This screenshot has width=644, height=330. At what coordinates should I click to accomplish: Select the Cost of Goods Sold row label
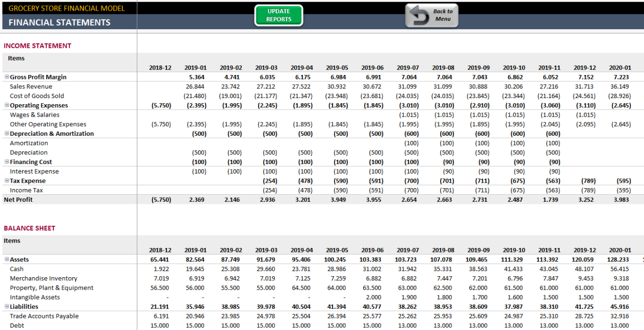[x=37, y=96]
